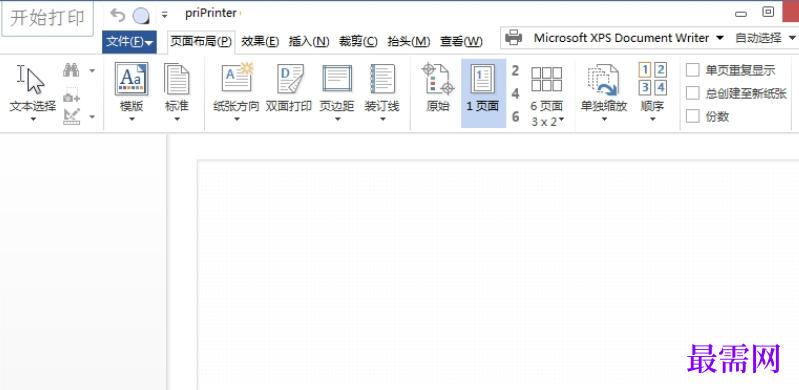Expand the 文本选择 dropdown arrow

click(33, 119)
